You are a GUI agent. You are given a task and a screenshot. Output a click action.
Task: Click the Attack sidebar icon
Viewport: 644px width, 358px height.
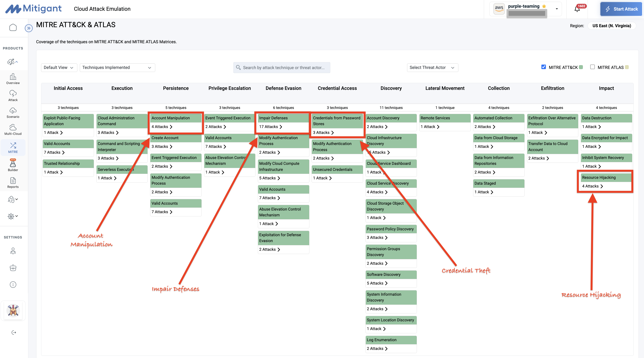coord(13,96)
